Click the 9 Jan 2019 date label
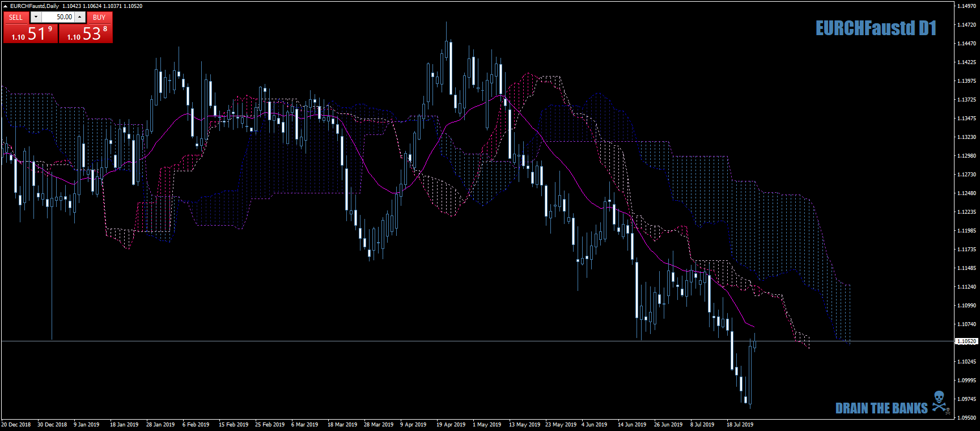Viewport: 980px width, 431px height. pos(86,425)
